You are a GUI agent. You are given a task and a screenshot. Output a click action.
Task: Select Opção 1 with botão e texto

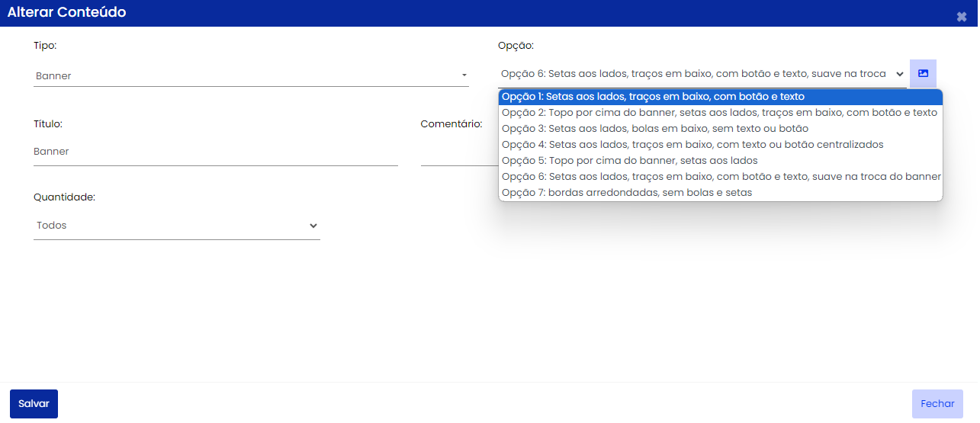click(721, 97)
